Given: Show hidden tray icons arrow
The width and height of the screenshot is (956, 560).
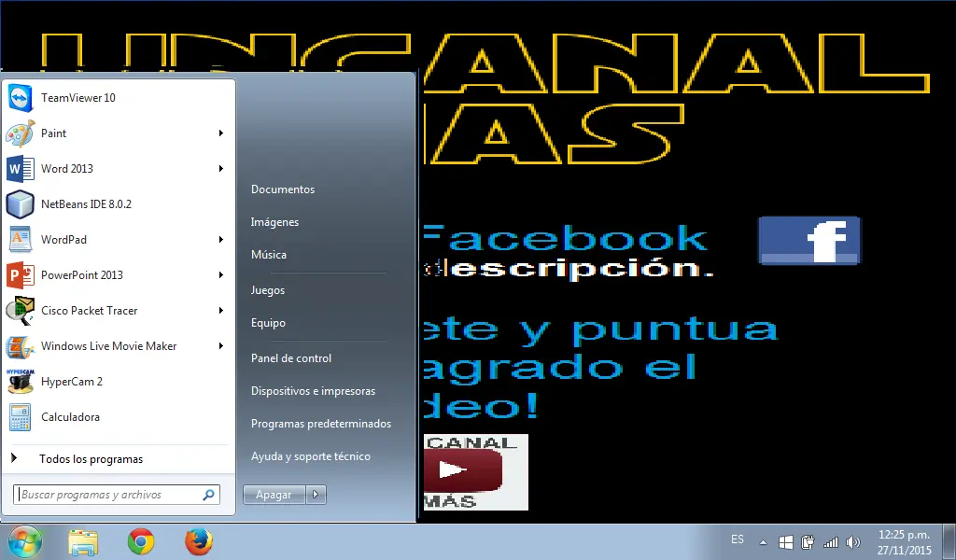Looking at the screenshot, I should pos(763,541).
